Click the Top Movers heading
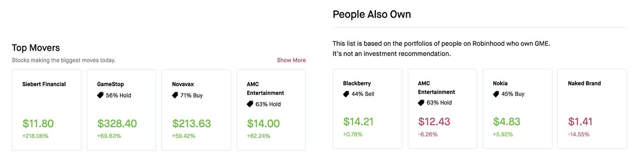644x163 pixels. point(36,47)
